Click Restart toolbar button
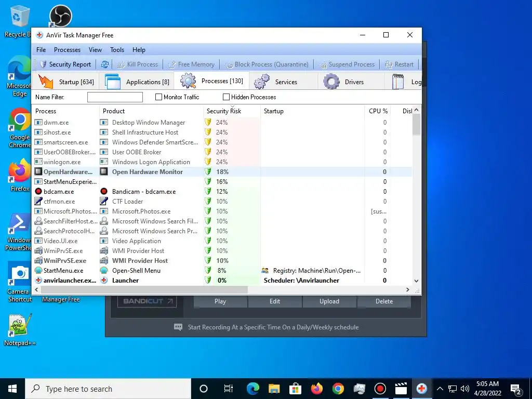The image size is (532, 399). point(400,64)
